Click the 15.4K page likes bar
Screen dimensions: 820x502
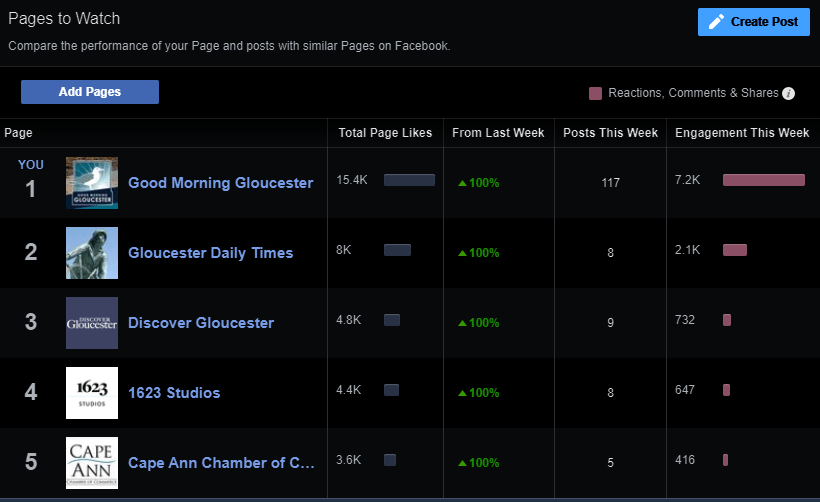click(409, 180)
